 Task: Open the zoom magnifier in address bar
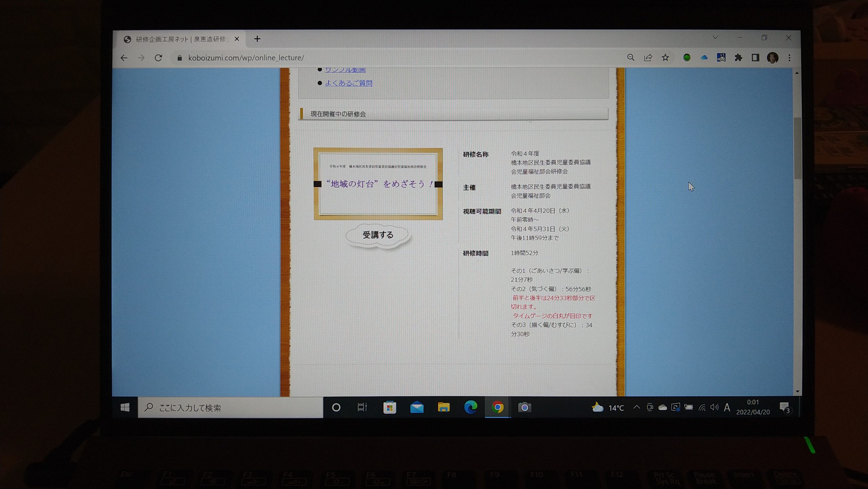630,58
